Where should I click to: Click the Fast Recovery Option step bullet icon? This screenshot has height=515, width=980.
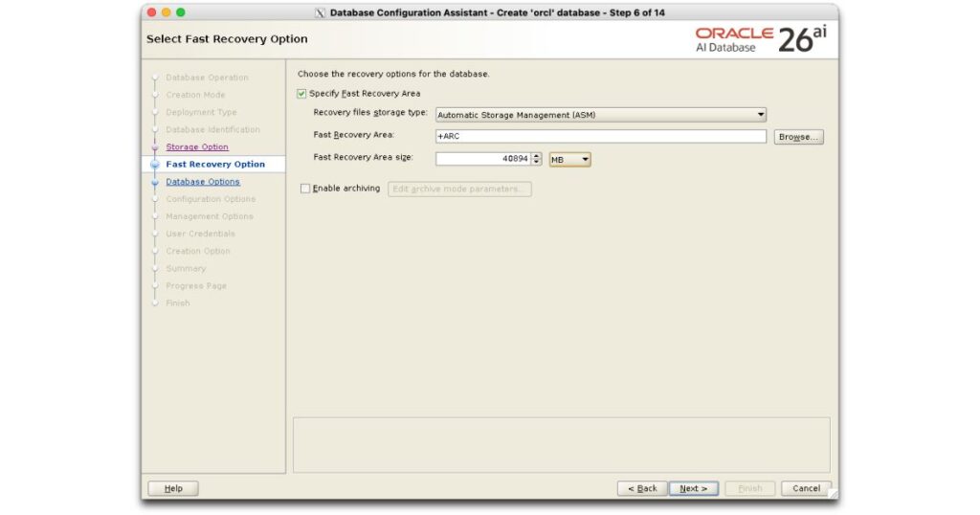[155, 165]
